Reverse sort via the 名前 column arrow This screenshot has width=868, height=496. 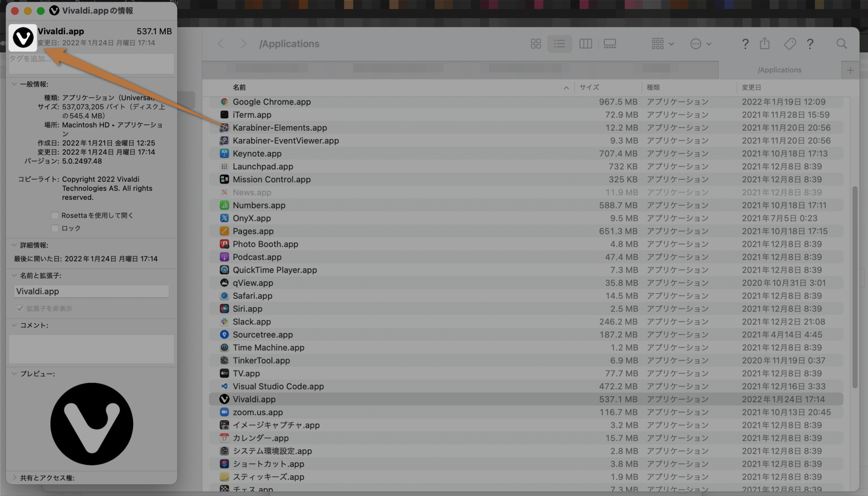click(x=566, y=88)
